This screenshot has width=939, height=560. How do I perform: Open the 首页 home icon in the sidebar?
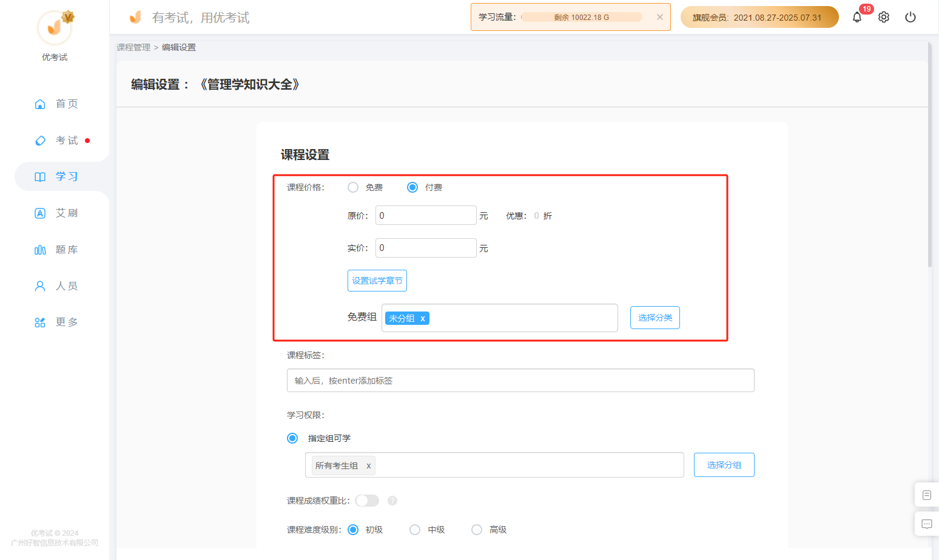(40, 104)
